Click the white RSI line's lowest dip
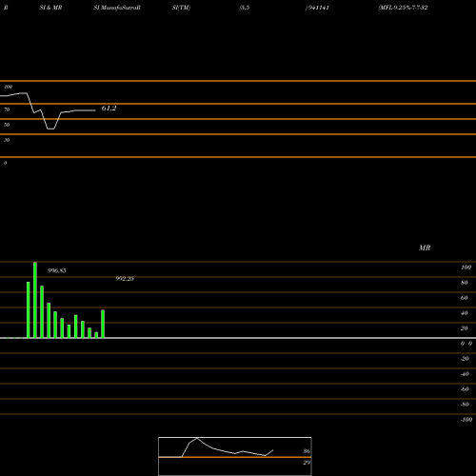The width and height of the screenshot is (476, 476). 50,129
